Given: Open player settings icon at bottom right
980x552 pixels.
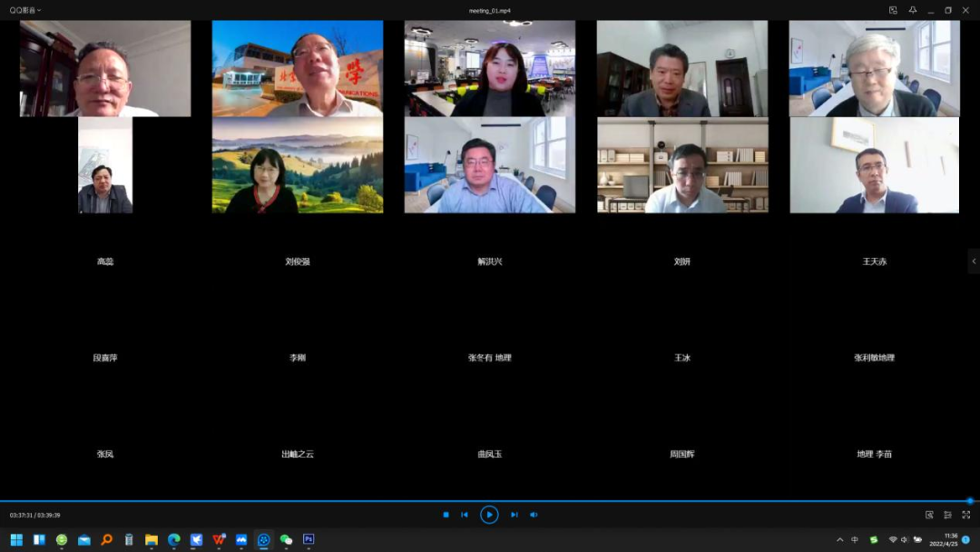Looking at the screenshot, I should (x=947, y=515).
